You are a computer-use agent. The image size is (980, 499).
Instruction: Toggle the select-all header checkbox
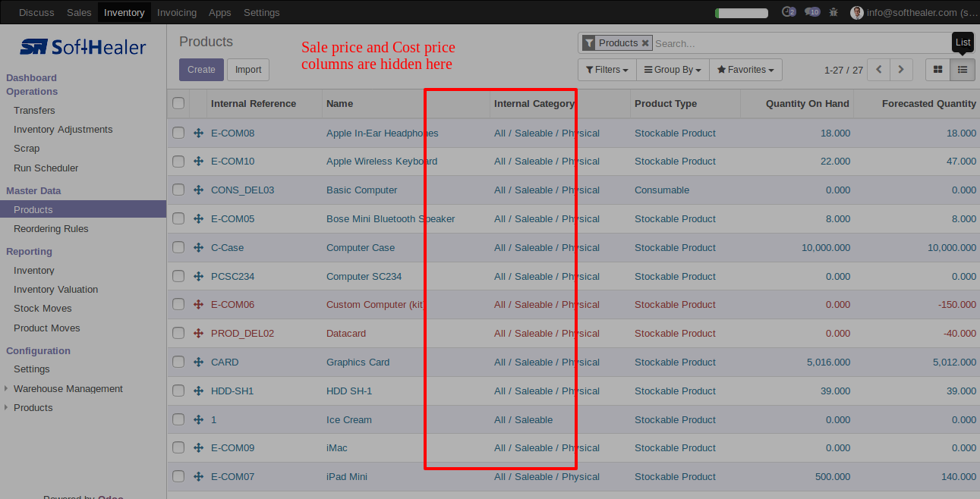[178, 103]
